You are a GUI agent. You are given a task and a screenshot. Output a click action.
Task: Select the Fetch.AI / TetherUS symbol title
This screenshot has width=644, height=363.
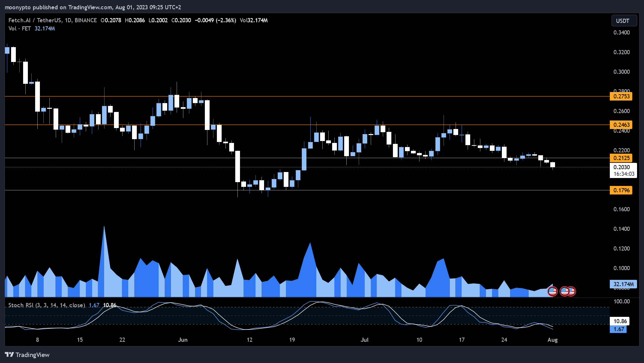pos(53,20)
